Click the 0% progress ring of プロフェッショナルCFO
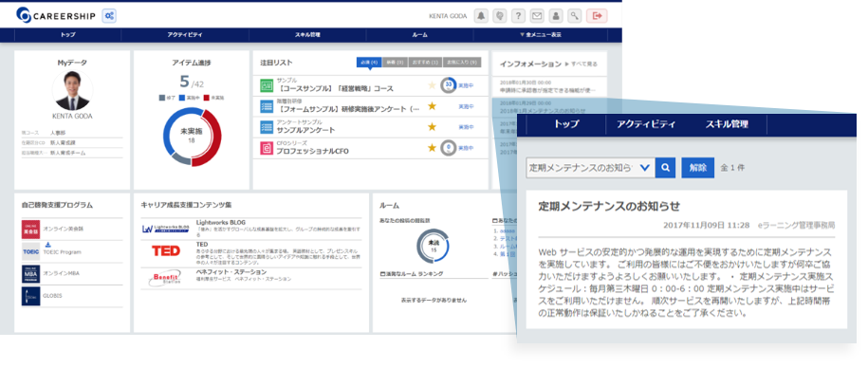 point(448,148)
